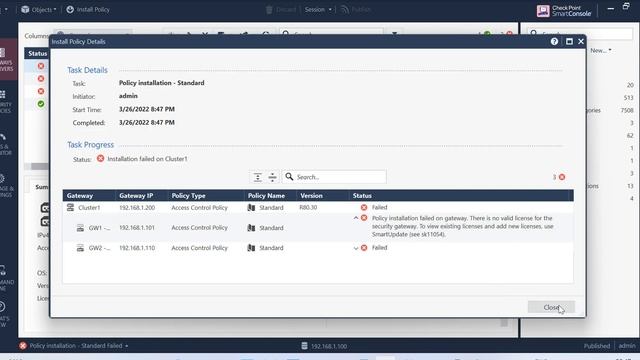Collapse the GW1 error message chevron
The image size is (640, 360).
tap(356, 218)
